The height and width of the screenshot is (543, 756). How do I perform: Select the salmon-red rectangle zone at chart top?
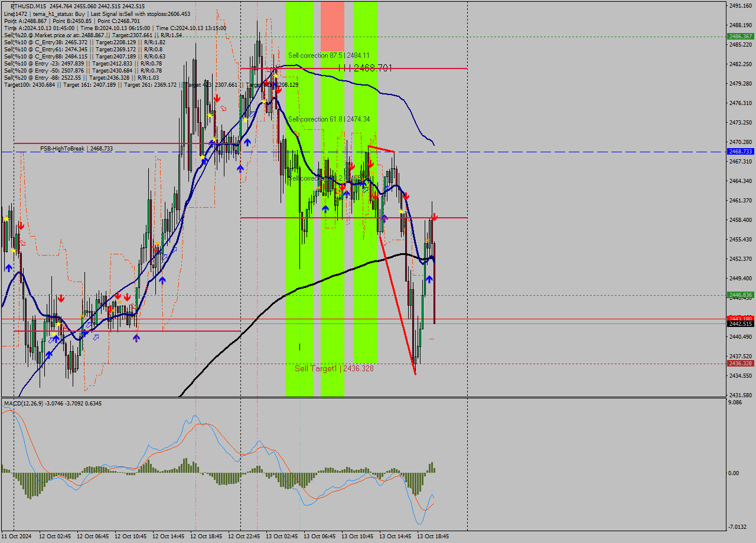333,26
